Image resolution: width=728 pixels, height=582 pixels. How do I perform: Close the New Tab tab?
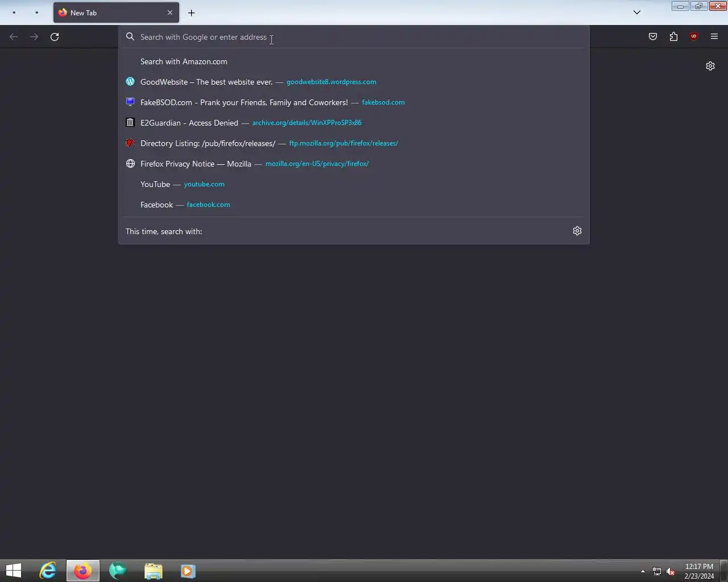[x=169, y=13]
